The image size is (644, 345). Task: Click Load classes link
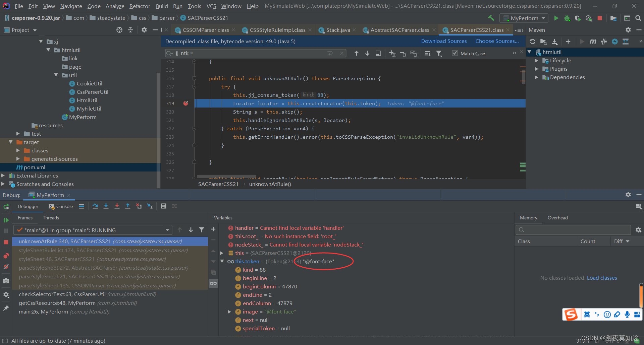(x=602, y=278)
